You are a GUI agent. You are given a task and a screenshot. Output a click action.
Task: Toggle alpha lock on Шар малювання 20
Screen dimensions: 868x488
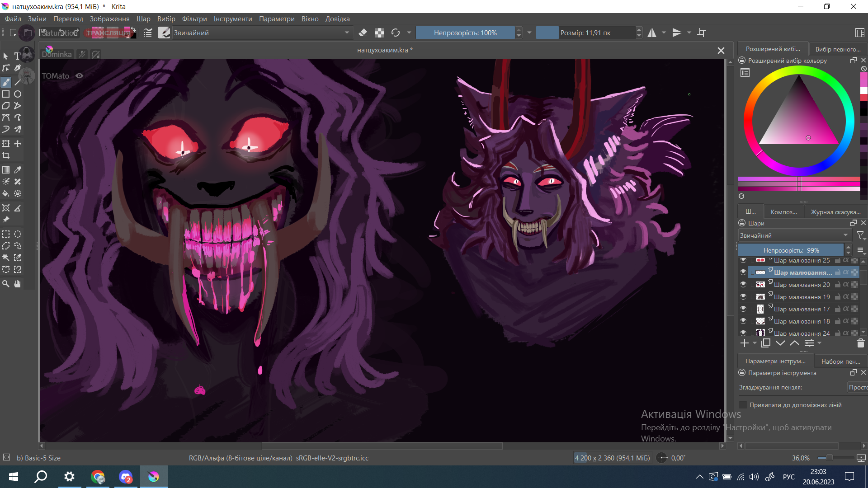click(846, 284)
